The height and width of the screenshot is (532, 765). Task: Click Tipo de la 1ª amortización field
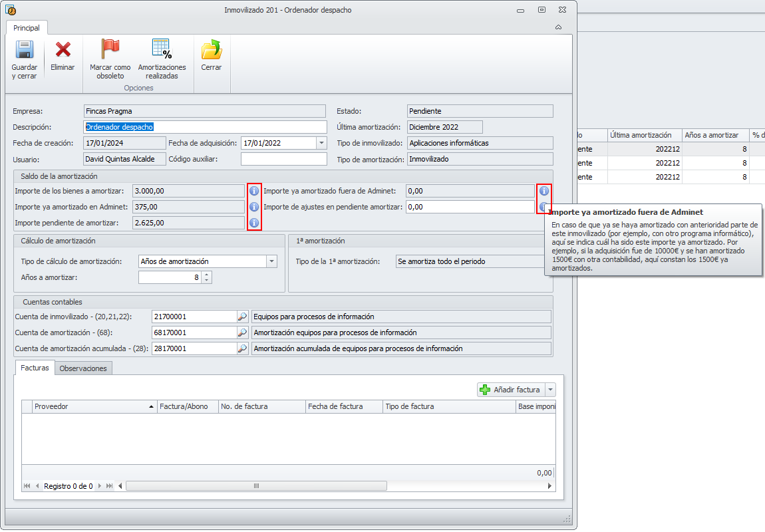471,262
